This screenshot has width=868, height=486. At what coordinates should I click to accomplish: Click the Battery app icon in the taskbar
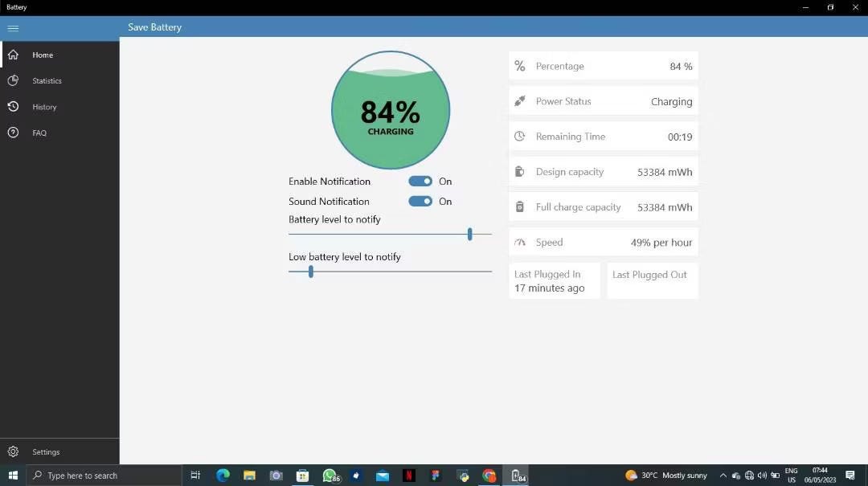click(517, 476)
